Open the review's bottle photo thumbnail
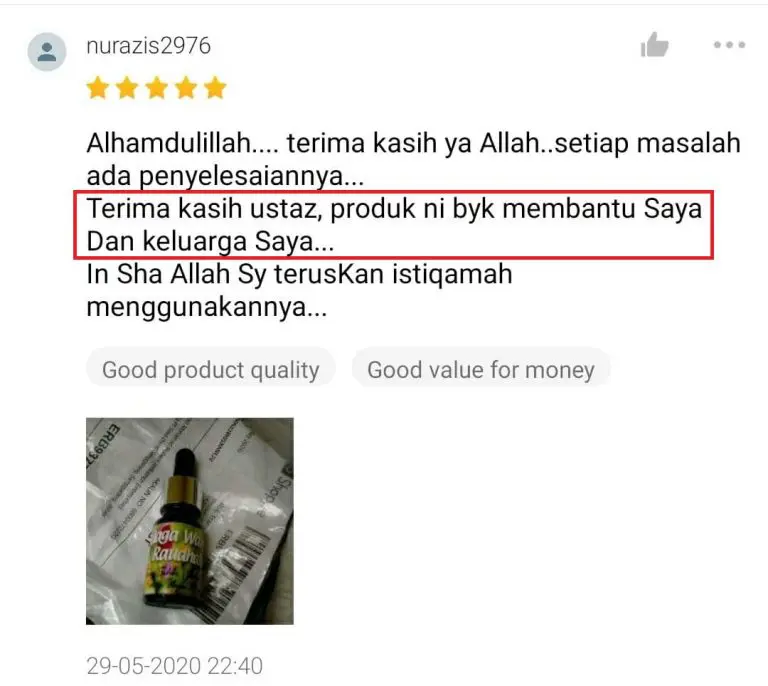768x686 pixels. click(x=190, y=521)
